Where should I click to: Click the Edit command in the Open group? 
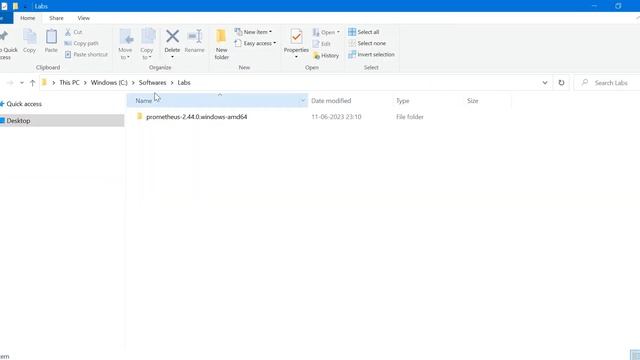point(322,44)
